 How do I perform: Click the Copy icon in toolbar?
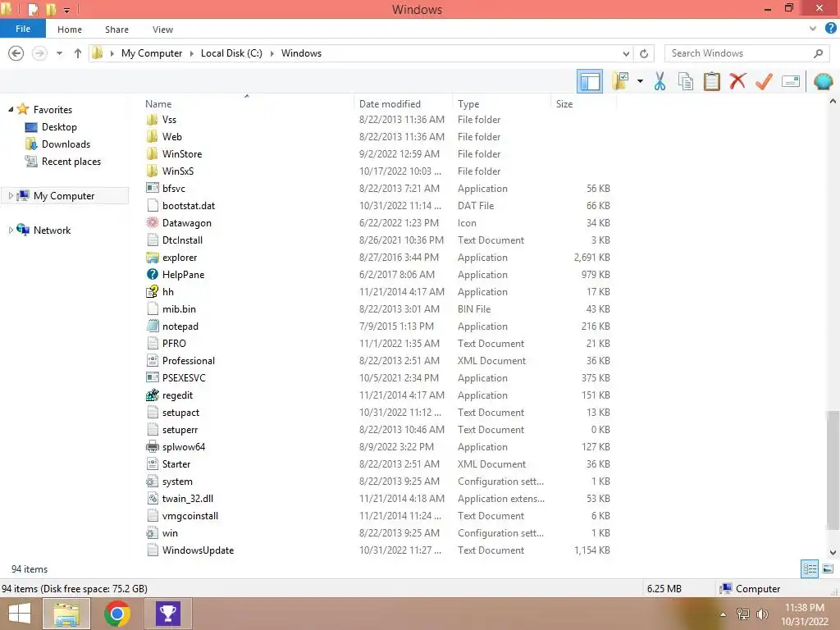[686, 81]
